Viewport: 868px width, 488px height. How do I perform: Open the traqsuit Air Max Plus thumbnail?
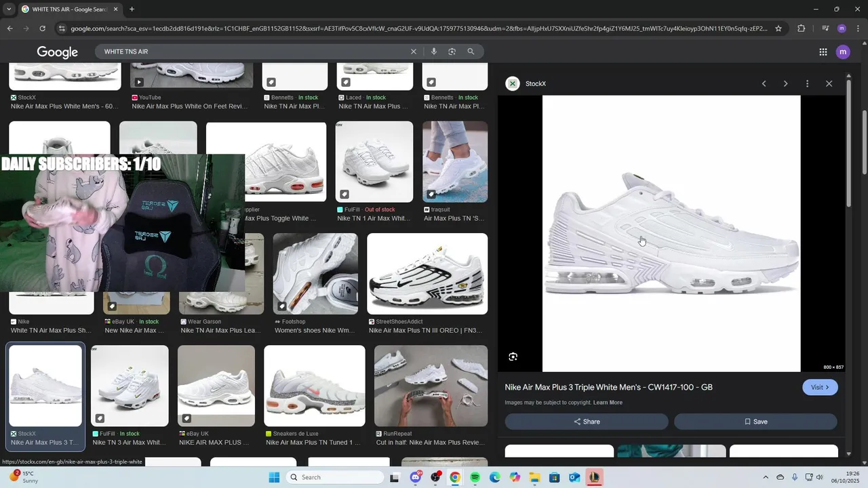[x=455, y=161]
